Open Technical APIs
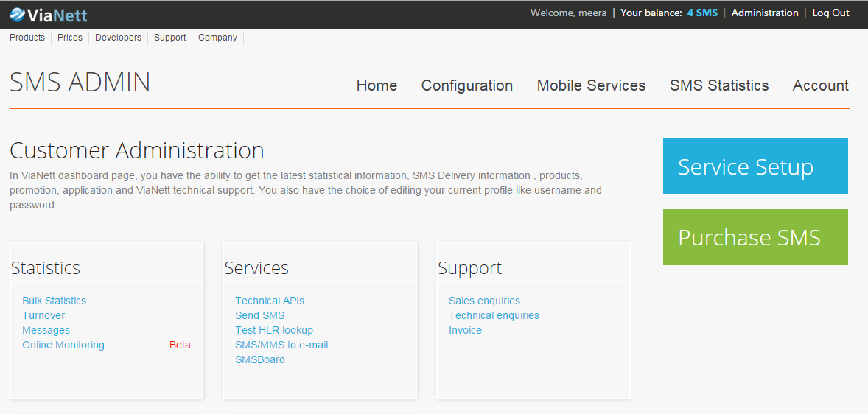Screen dimensions: 868x414 tap(270, 301)
